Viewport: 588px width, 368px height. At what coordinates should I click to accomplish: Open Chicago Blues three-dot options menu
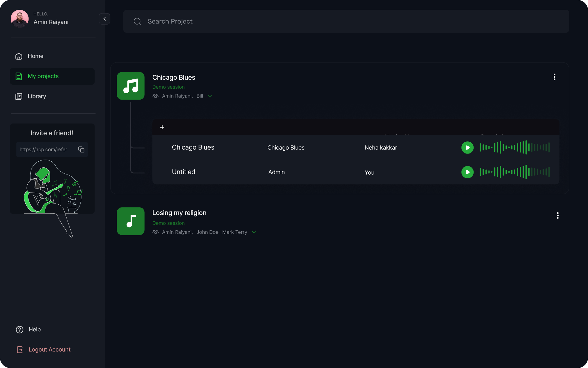554,77
